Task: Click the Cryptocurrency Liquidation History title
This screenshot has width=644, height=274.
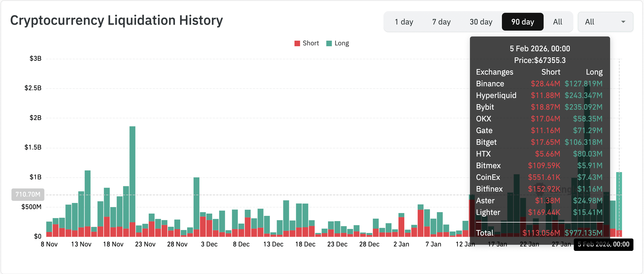Action: pyautogui.click(x=117, y=21)
